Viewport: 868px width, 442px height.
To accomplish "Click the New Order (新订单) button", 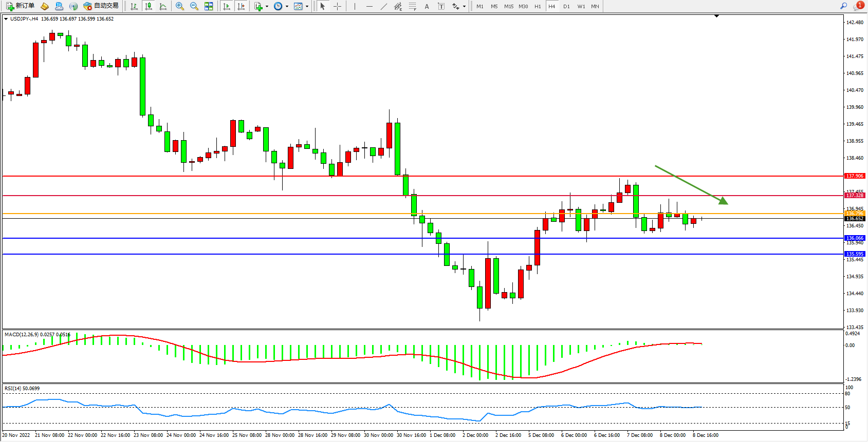I will pyautogui.click(x=21, y=6).
